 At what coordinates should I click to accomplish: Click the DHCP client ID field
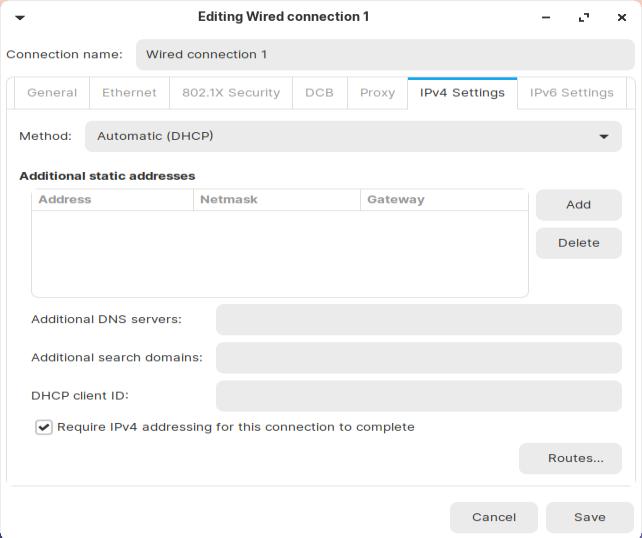[418, 396]
